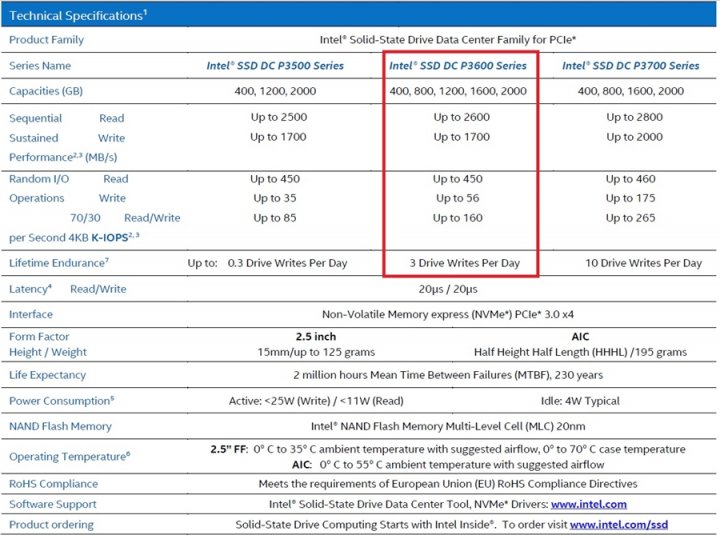Click the AIC 0° C to 55° C temperature line

click(448, 465)
